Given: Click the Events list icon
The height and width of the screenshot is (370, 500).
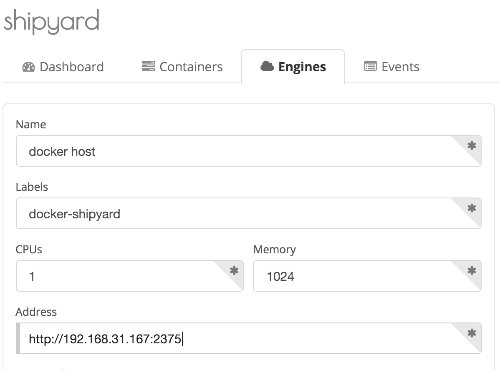Looking at the screenshot, I should [x=370, y=66].
